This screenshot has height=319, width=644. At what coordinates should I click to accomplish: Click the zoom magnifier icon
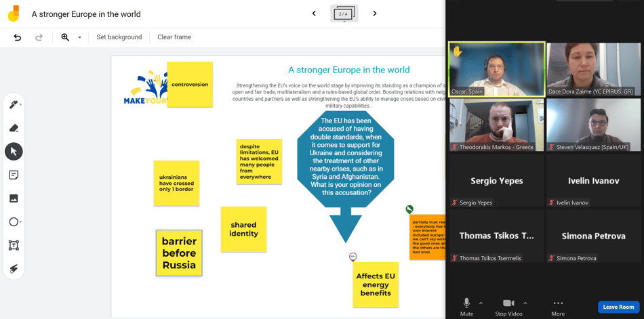[65, 37]
